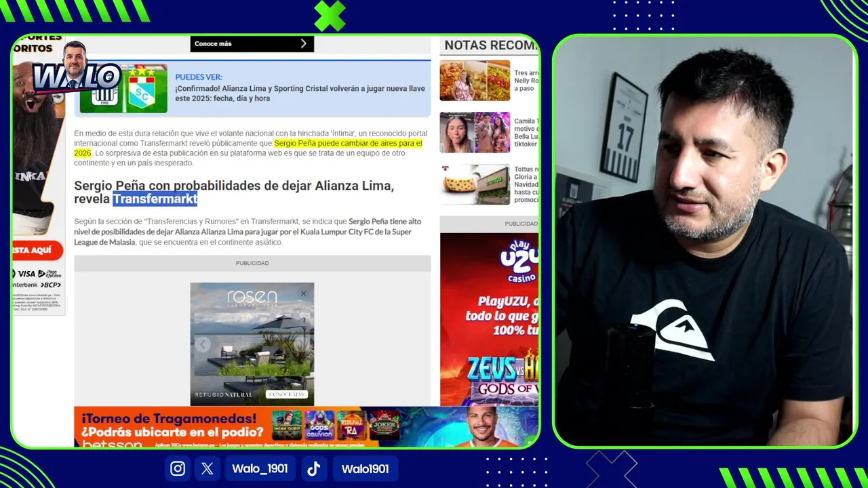Click the 'PUBLICIDAD' label above Rosen ad
Screen dimensions: 868x488
click(252, 263)
